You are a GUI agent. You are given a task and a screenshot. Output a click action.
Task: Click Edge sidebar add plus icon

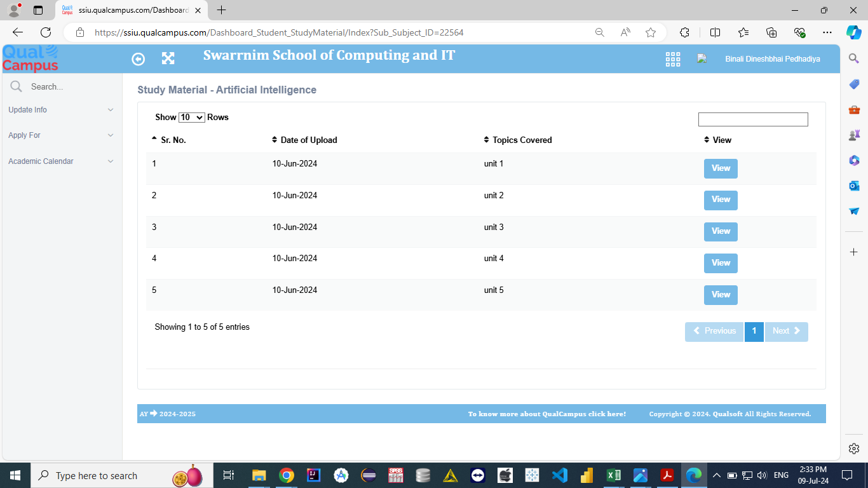[854, 252]
